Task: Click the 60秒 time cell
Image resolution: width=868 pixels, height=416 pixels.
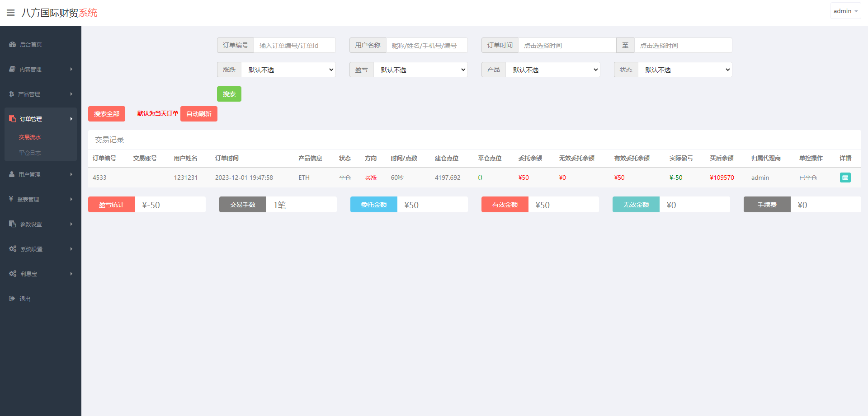Action: click(397, 178)
